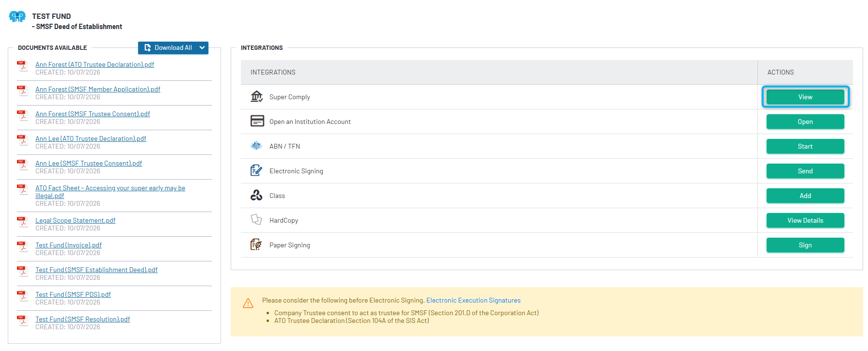This screenshot has width=868, height=351.
Task: Click the PDF icon next to Ann Lee ATO Trustee Declaration
Action: 22,140
